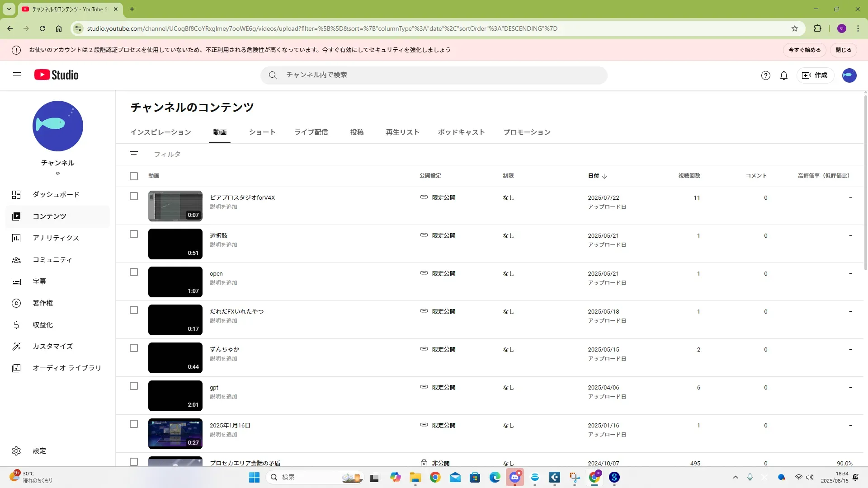Switch to the 再生リスト tab
The width and height of the screenshot is (868, 488).
tap(402, 132)
